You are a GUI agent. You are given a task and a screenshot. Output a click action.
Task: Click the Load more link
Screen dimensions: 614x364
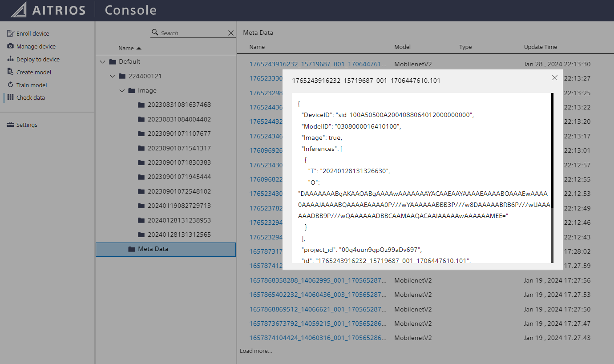256,351
